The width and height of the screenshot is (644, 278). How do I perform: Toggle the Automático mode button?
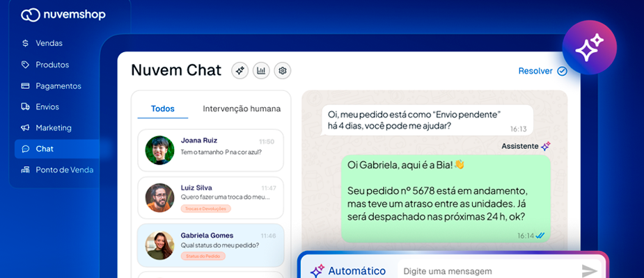(348, 271)
